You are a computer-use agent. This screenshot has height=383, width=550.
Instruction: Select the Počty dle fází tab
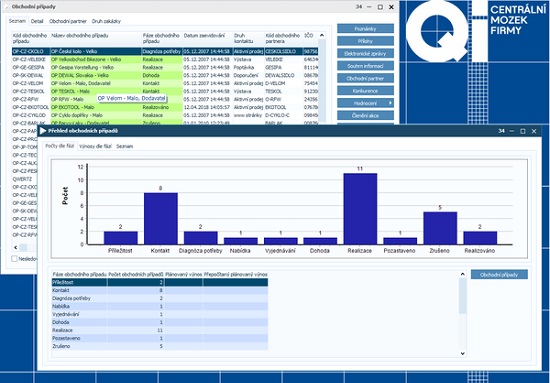(60, 146)
